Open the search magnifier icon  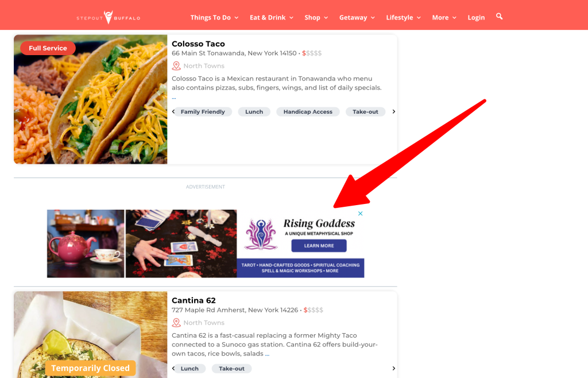pyautogui.click(x=499, y=16)
